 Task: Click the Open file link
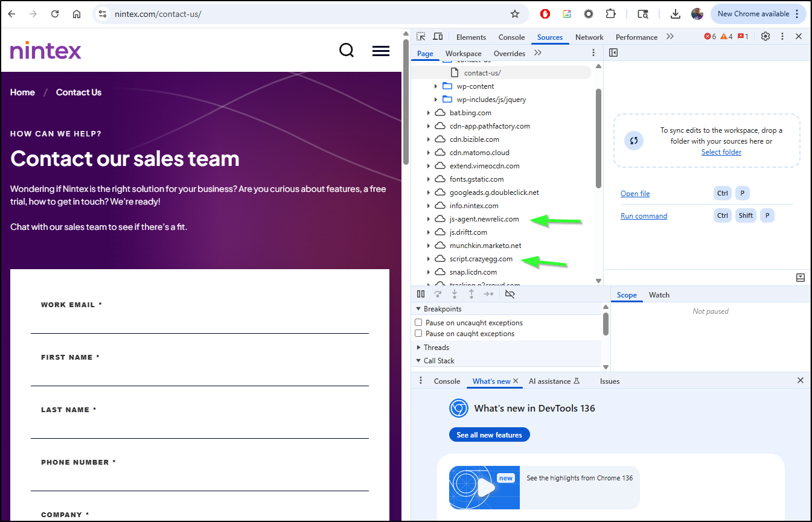pyautogui.click(x=635, y=194)
